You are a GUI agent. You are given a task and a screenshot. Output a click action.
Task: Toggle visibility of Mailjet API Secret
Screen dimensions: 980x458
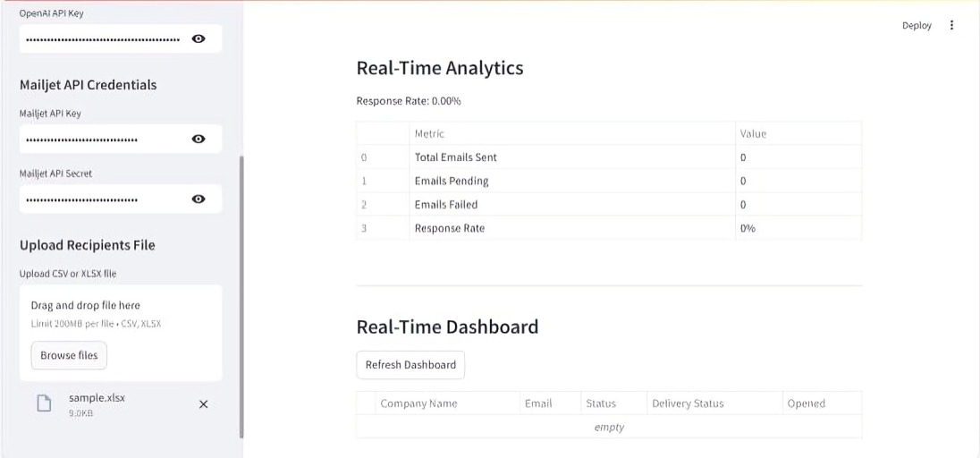(x=199, y=199)
